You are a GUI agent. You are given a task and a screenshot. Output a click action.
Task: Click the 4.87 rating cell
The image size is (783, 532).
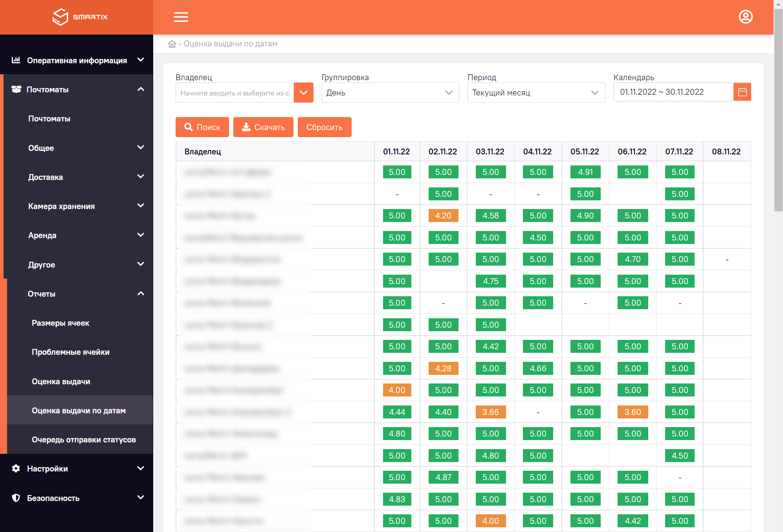pyautogui.click(x=443, y=477)
